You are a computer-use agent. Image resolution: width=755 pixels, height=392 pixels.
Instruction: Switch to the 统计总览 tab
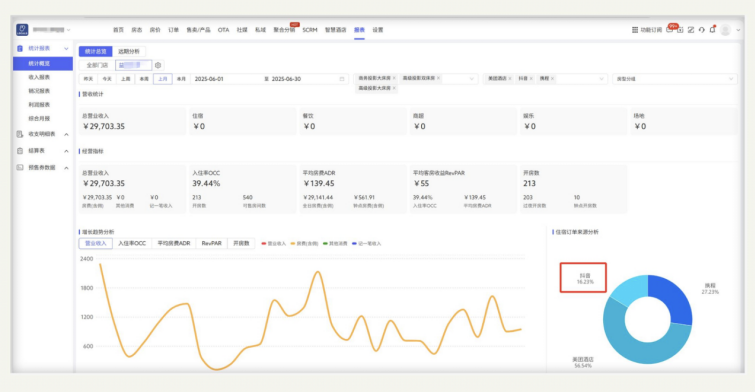[x=96, y=52]
